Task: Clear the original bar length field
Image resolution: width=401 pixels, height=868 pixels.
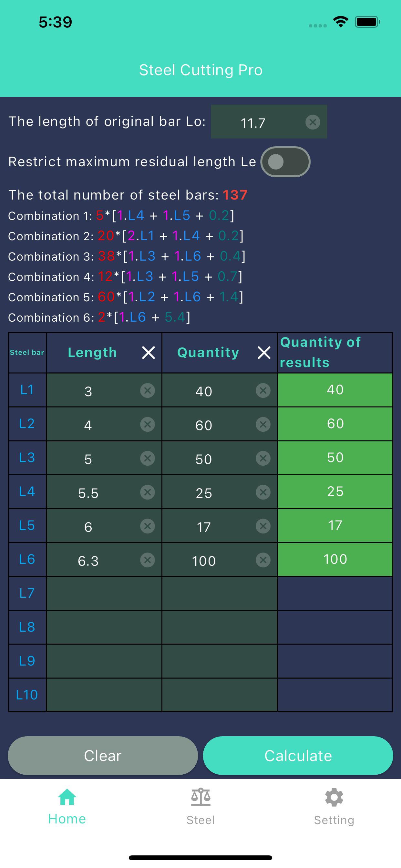Action: (313, 122)
